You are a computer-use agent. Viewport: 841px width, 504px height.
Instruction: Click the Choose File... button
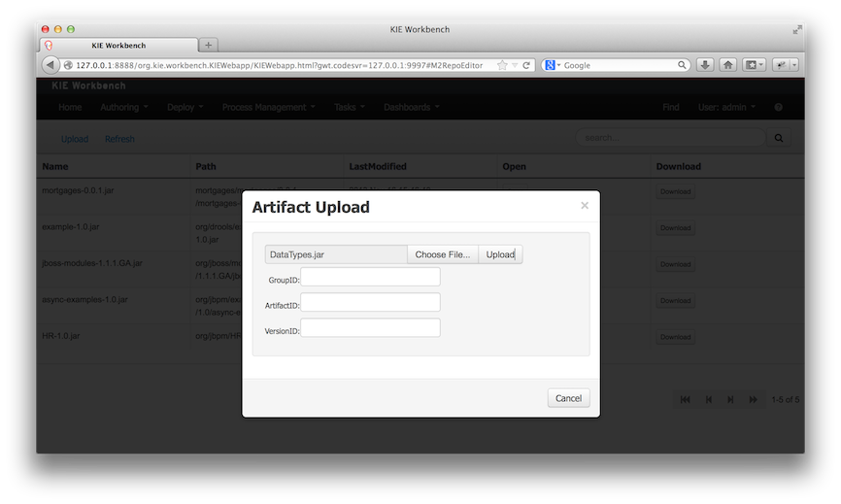tap(442, 254)
